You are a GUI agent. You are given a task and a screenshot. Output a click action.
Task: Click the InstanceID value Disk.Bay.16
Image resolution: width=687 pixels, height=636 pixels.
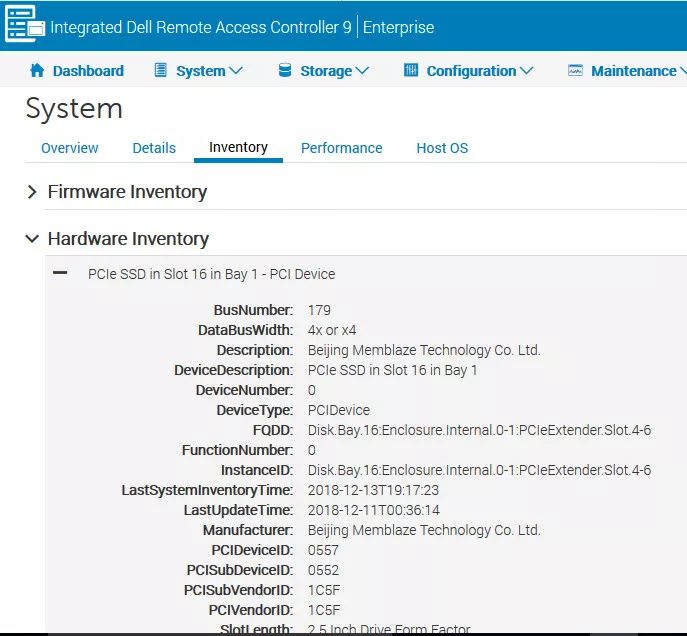point(479,470)
